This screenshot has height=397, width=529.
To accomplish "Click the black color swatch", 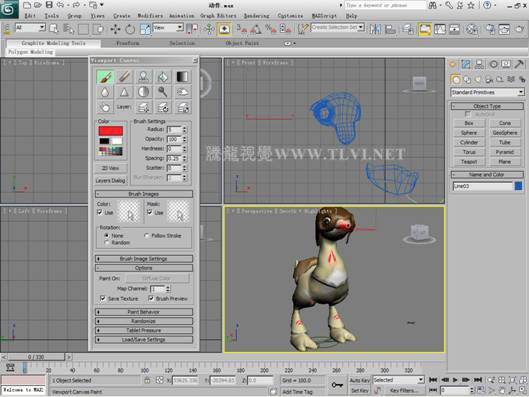I will point(104,141).
